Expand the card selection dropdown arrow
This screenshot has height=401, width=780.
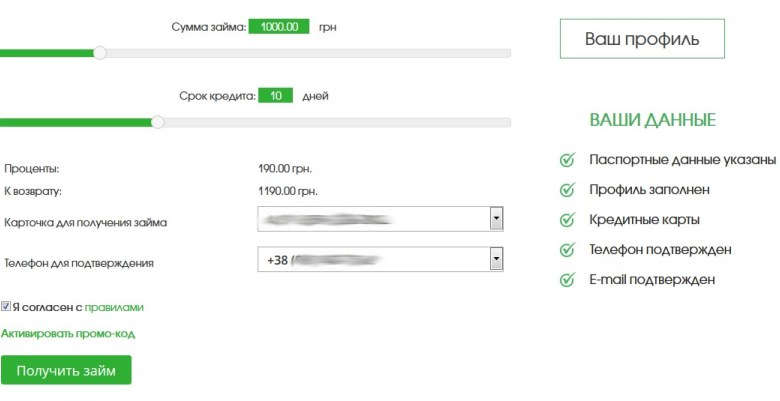(496, 219)
